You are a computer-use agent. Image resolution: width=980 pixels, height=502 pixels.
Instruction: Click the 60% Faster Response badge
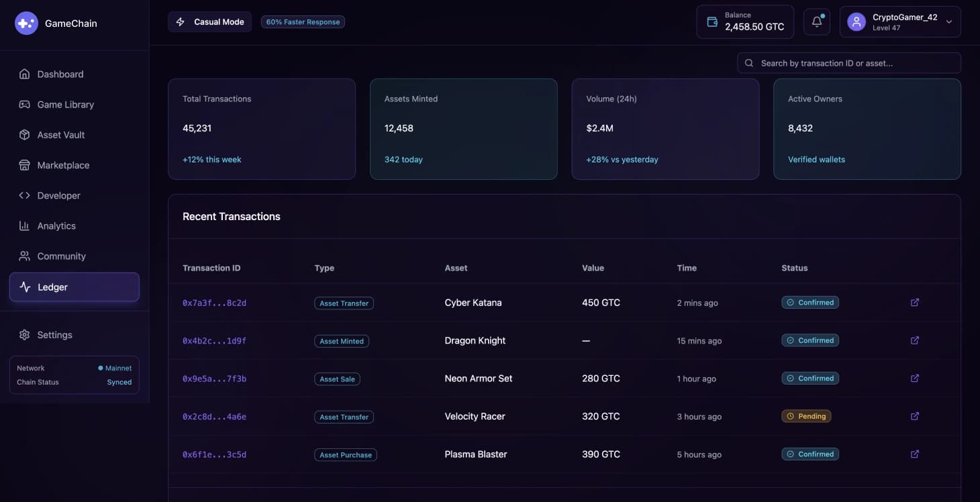pos(303,21)
